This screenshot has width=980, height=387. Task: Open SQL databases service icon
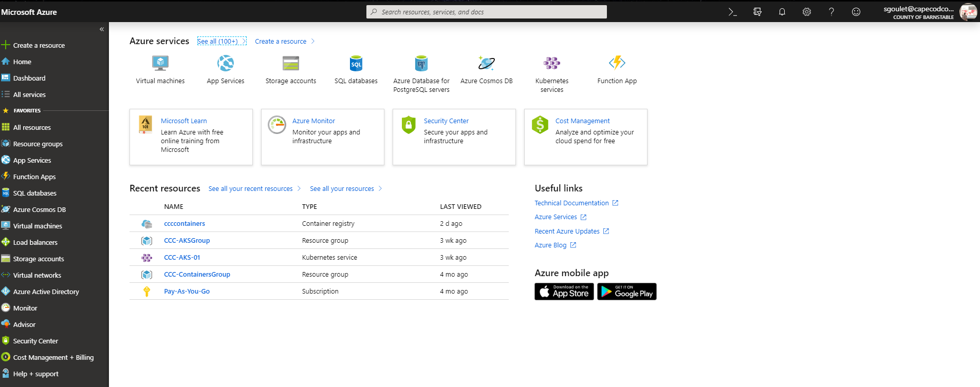pos(356,63)
